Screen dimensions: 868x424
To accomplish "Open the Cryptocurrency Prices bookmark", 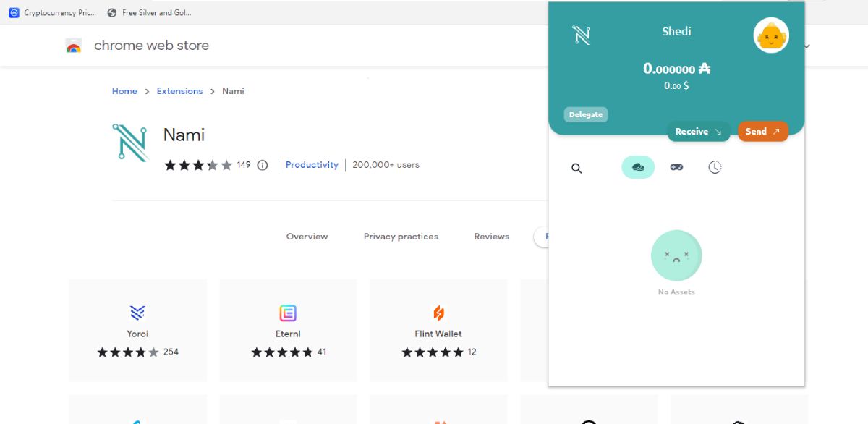I will tap(53, 12).
